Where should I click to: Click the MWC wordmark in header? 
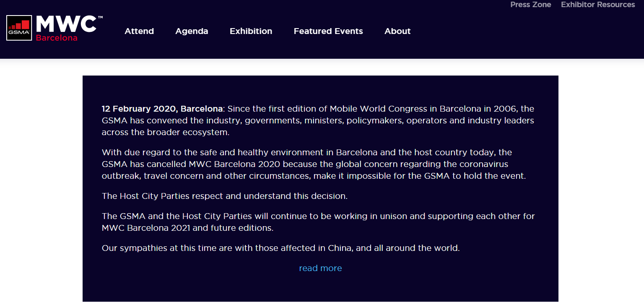[66, 25]
